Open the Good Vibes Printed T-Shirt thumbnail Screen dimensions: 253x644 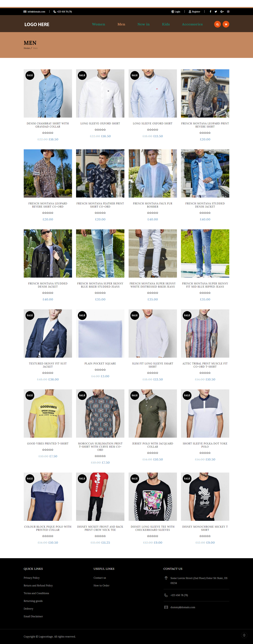click(x=48, y=413)
